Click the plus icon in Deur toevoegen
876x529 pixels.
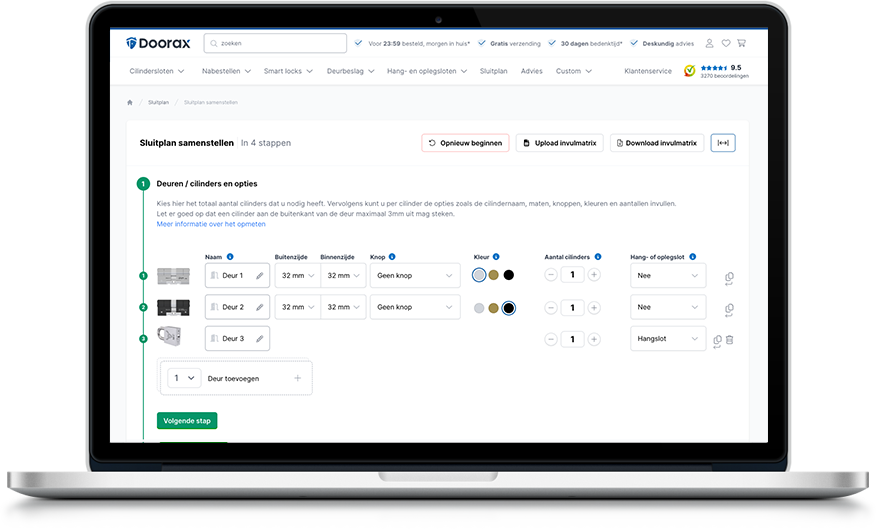coord(298,378)
